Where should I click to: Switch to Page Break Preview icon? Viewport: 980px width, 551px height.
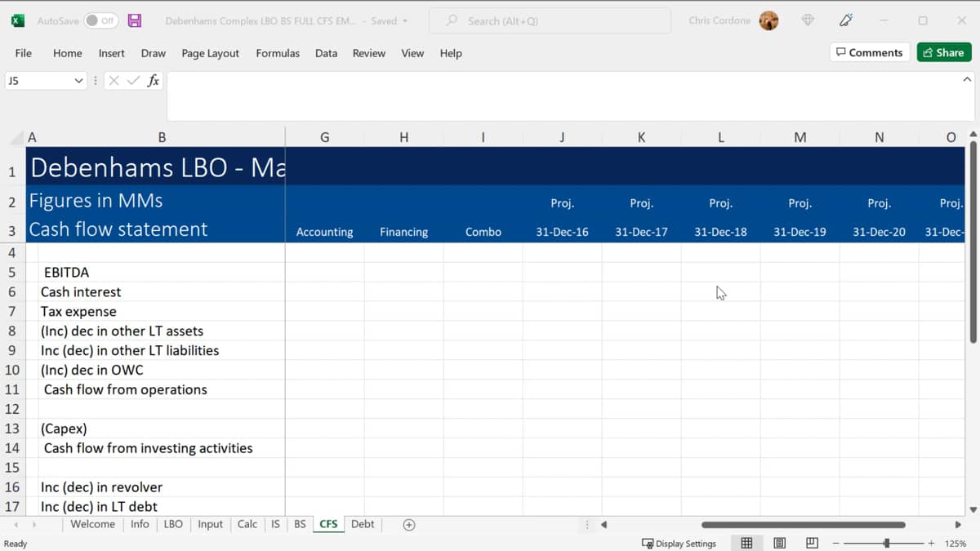pos(812,543)
